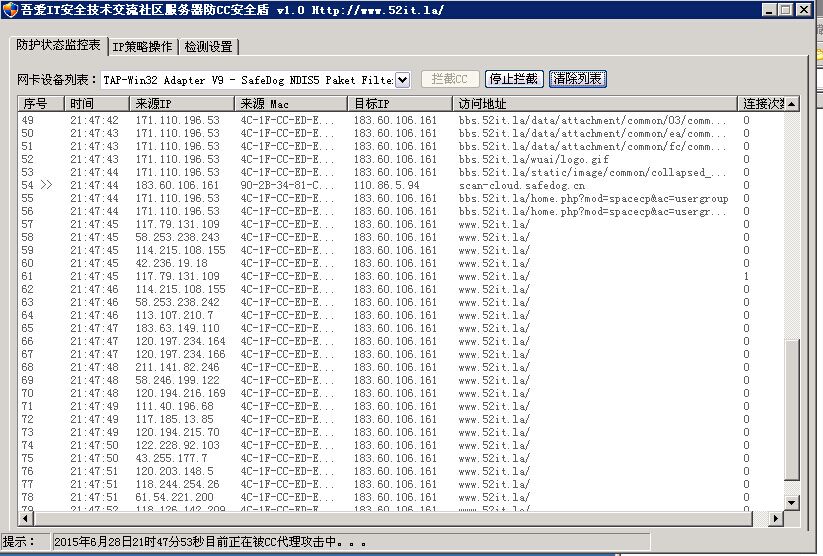Screen dimensions: 823x556
Task: Sort by 来源IP column header
Action: pos(182,103)
